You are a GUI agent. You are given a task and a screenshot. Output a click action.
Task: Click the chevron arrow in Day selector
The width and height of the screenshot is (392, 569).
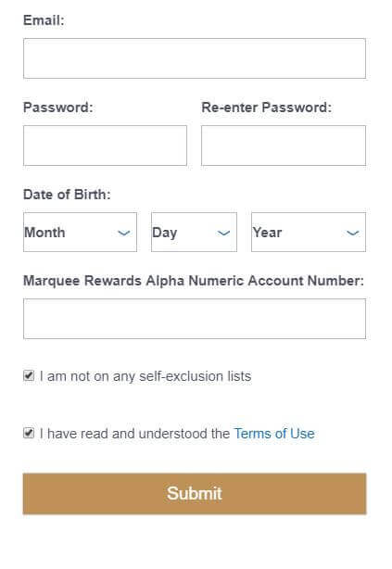pos(223,233)
